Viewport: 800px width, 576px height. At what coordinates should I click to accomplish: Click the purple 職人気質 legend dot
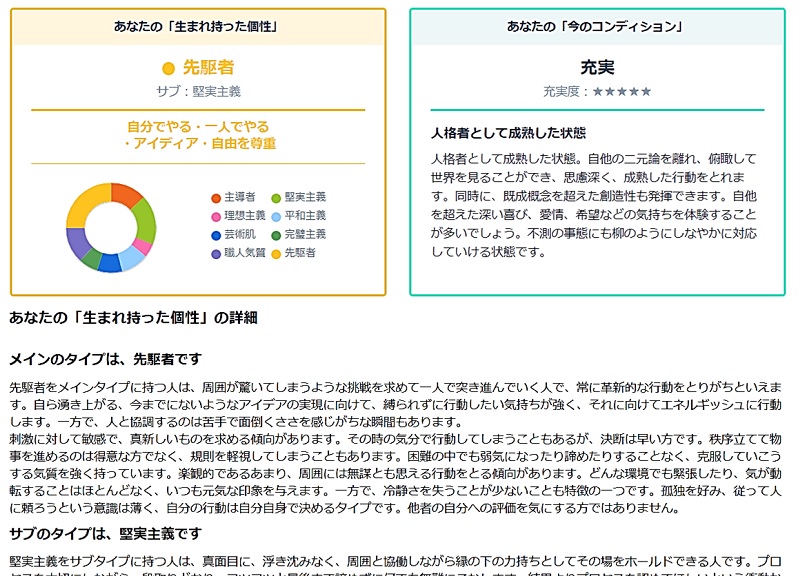(216, 253)
